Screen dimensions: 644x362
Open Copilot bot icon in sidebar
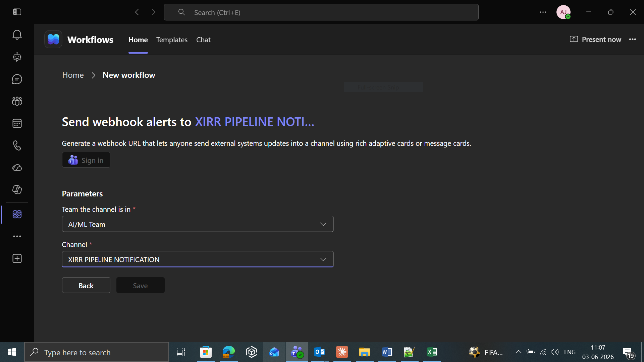point(17,57)
